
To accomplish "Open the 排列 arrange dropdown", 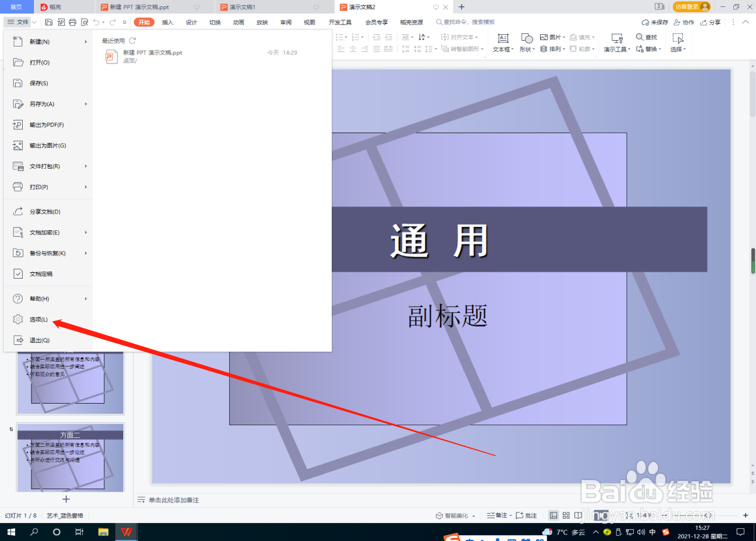I will tap(552, 49).
